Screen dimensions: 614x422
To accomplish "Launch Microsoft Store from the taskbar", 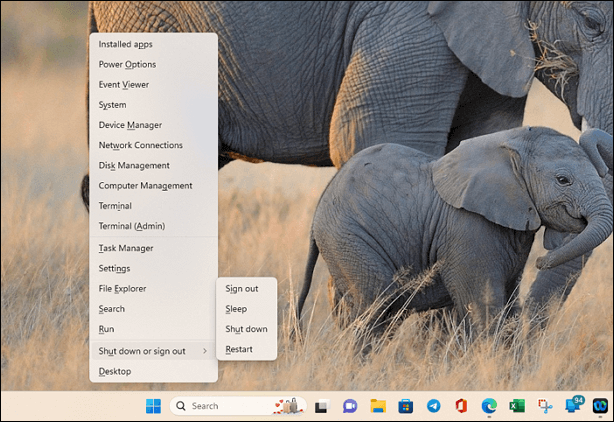I will [x=406, y=406].
